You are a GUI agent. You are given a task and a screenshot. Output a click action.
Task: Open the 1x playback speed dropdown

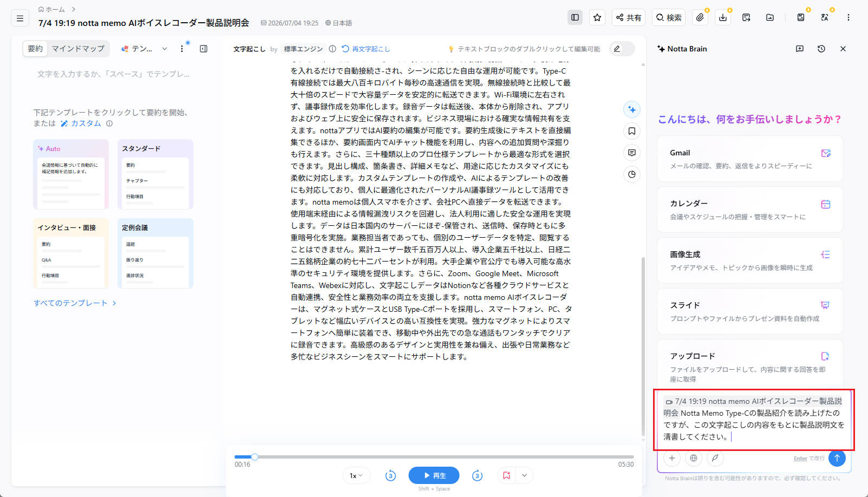tap(356, 475)
